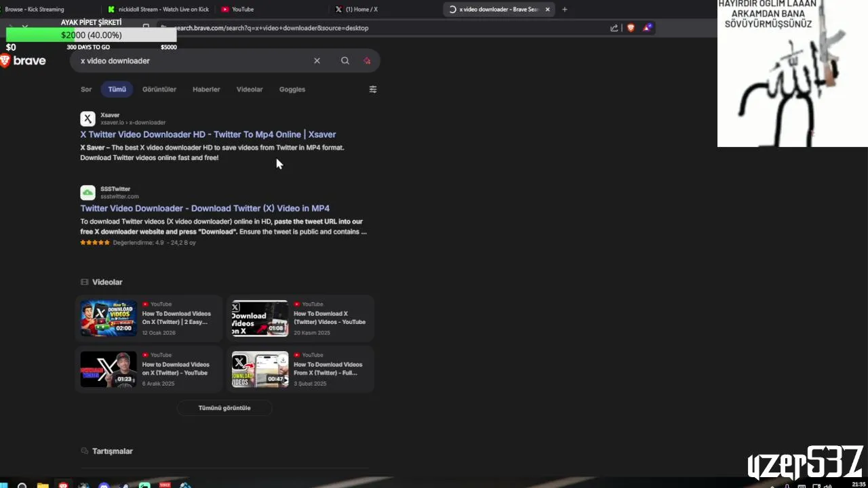The width and height of the screenshot is (868, 488).
Task: Click the 'xsaver.io › x-downloader' breadcrumb
Action: [133, 123]
